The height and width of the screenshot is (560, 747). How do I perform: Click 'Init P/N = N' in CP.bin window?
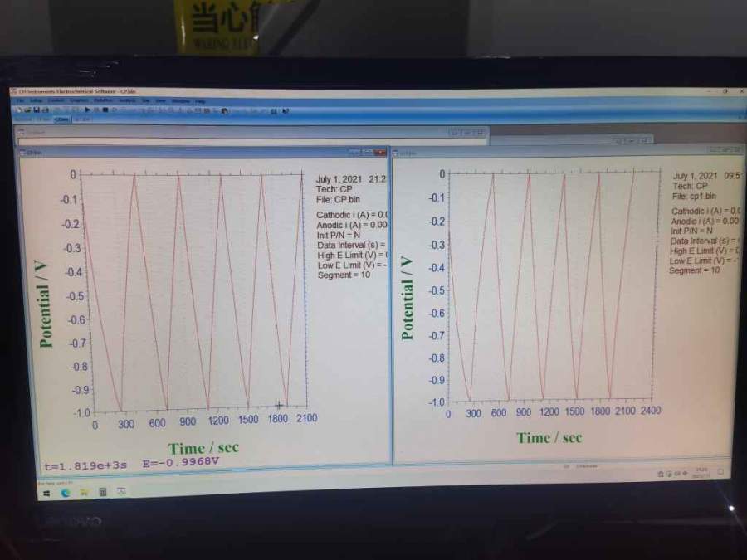339,236
